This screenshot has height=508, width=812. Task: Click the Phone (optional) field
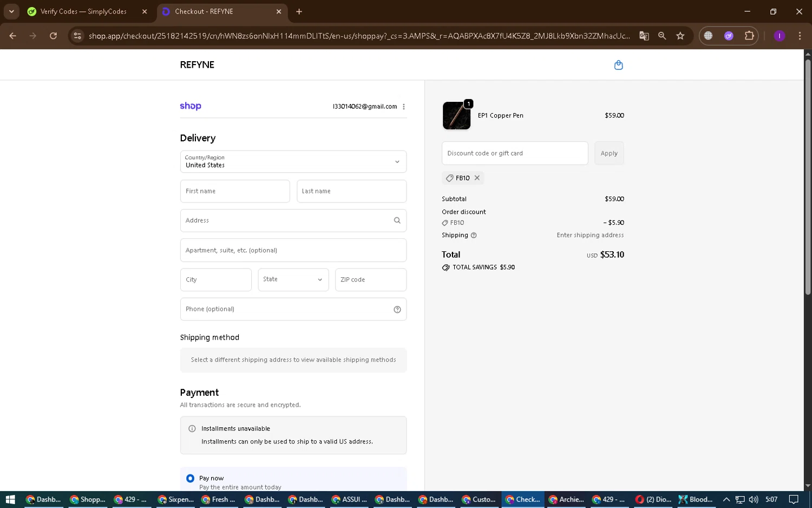pyautogui.click(x=293, y=309)
